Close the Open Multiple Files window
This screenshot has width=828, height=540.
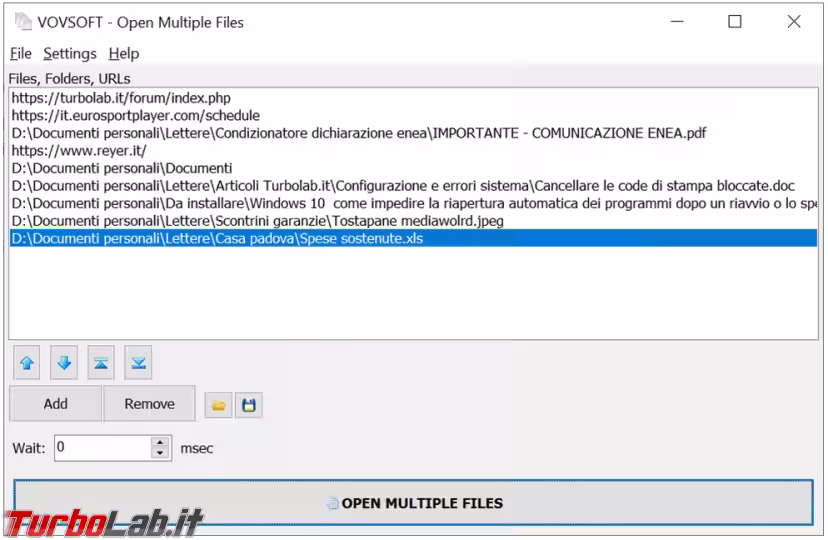click(x=794, y=22)
